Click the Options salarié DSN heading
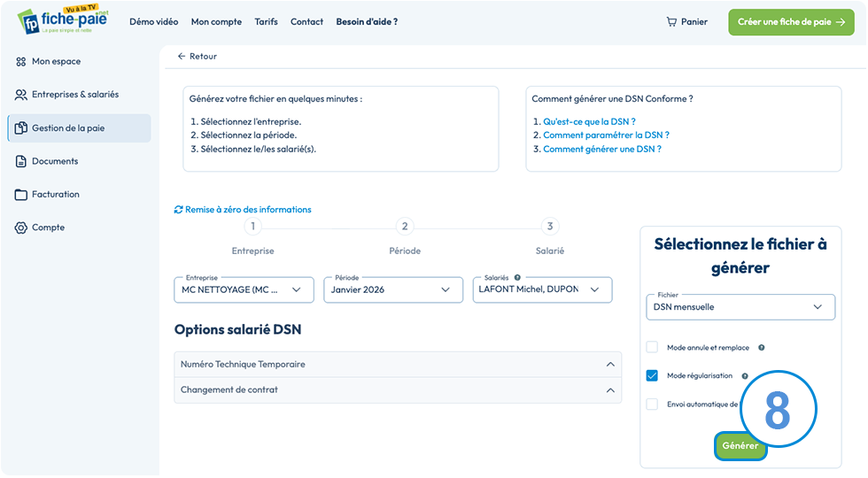The height and width of the screenshot is (478, 868). pos(238,329)
